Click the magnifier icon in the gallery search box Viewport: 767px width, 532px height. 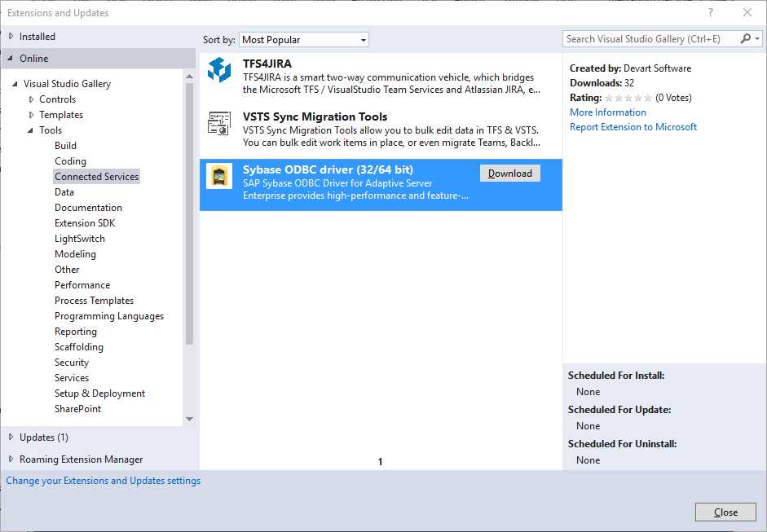[x=744, y=38]
